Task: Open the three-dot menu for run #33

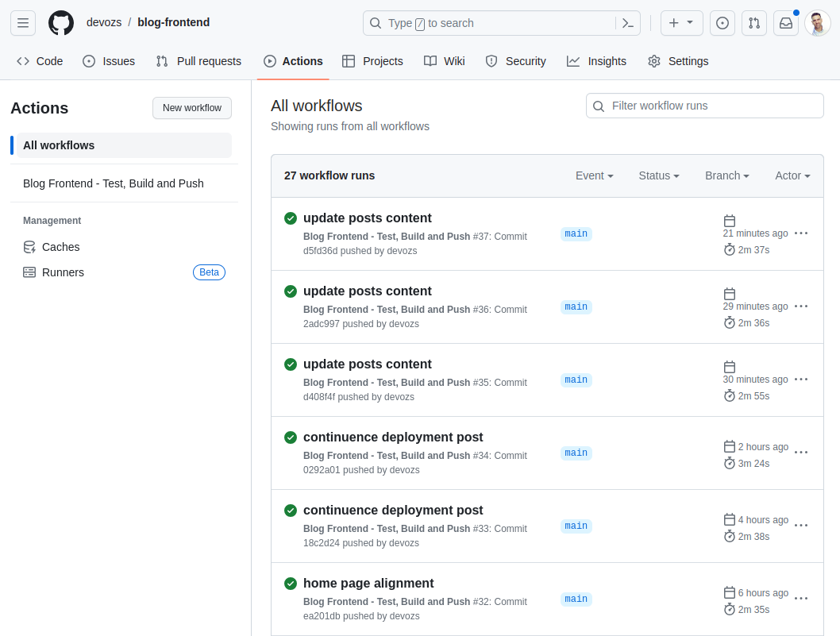Action: [x=801, y=525]
